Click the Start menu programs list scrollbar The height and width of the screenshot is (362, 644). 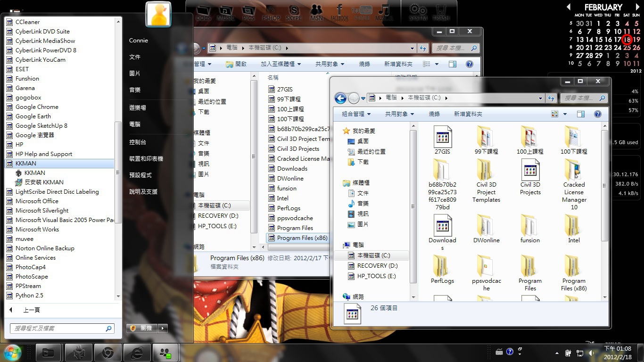(118, 172)
